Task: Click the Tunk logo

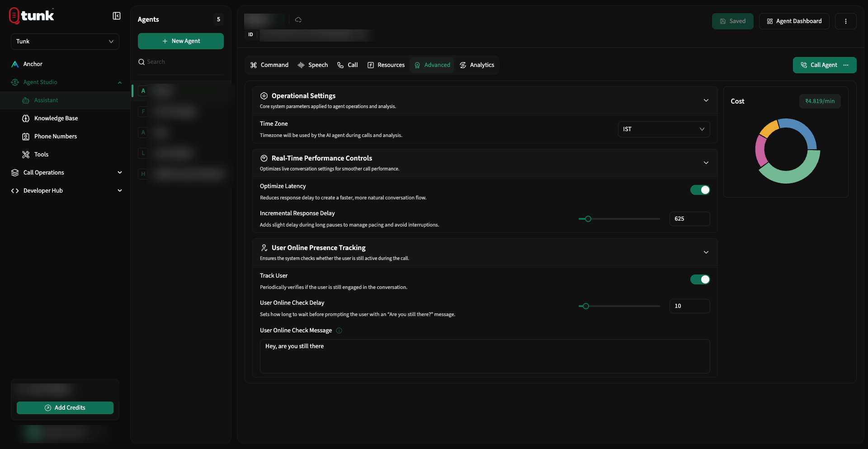Action: 32,15
